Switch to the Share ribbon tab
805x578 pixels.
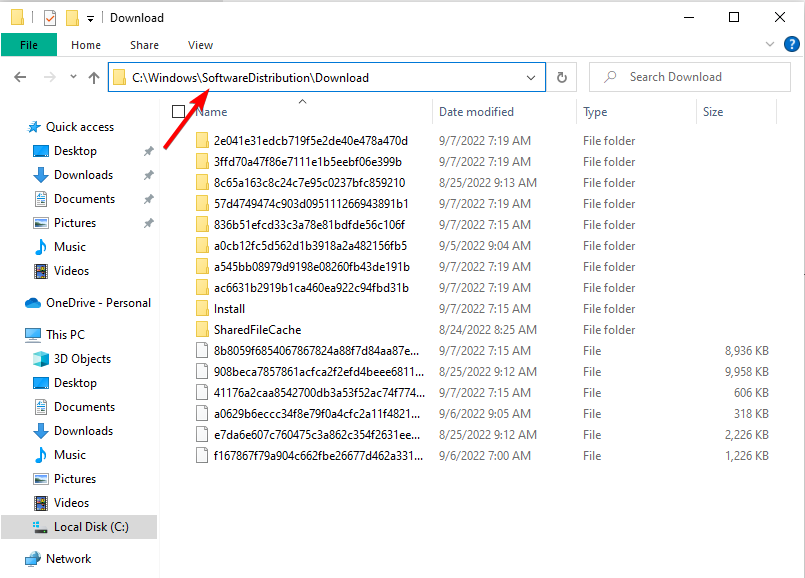point(144,45)
